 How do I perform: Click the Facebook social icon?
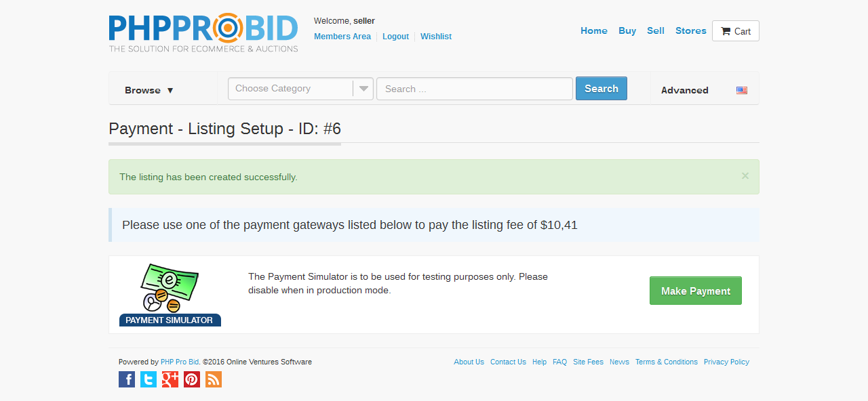click(x=127, y=379)
